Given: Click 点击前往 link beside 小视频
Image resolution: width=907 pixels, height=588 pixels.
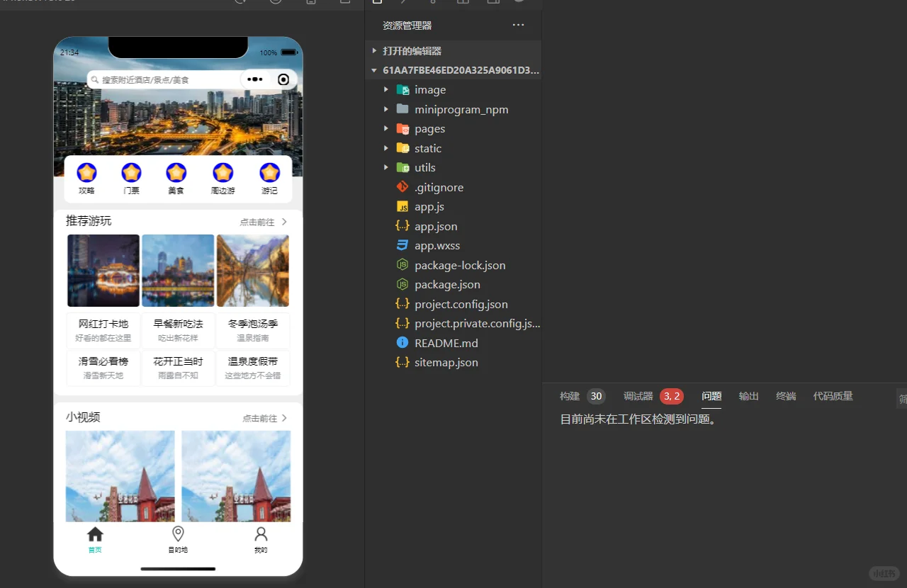Looking at the screenshot, I should click(265, 418).
